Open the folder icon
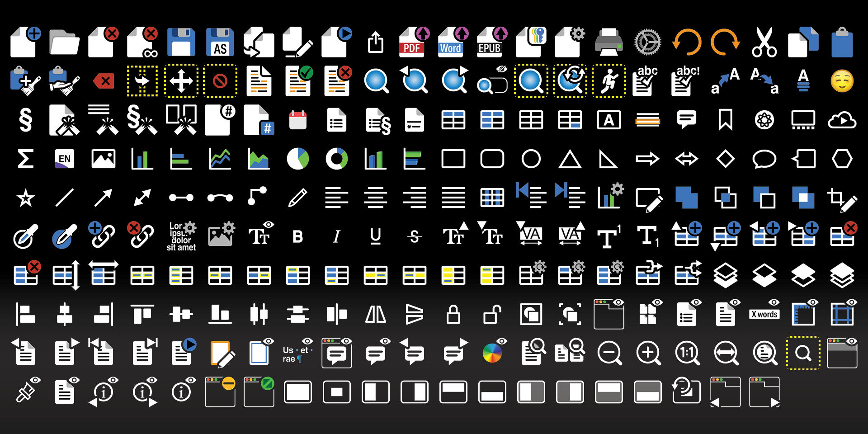Viewport: 868px width, 434px height. pyautogui.click(x=65, y=42)
